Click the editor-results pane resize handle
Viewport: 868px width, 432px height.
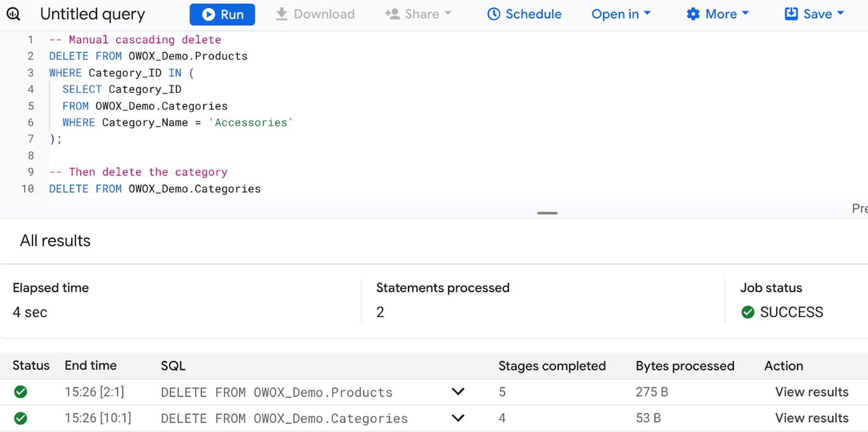pyautogui.click(x=547, y=213)
